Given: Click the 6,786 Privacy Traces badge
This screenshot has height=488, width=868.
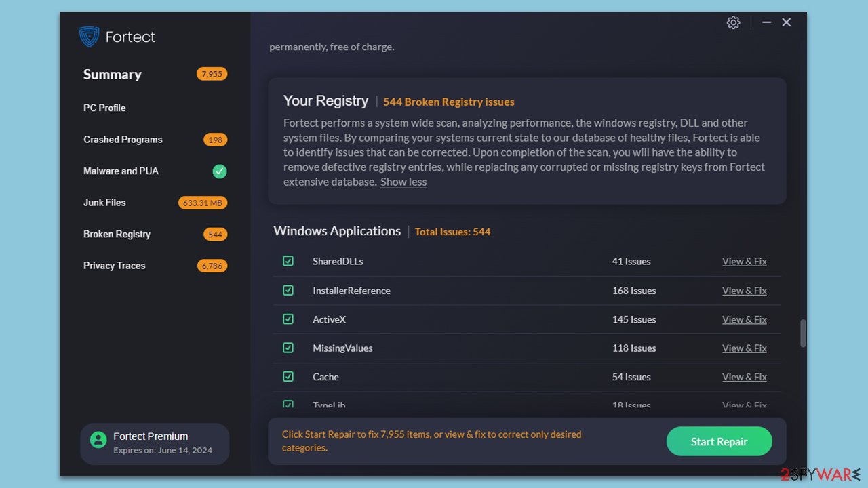Looking at the screenshot, I should pos(212,266).
